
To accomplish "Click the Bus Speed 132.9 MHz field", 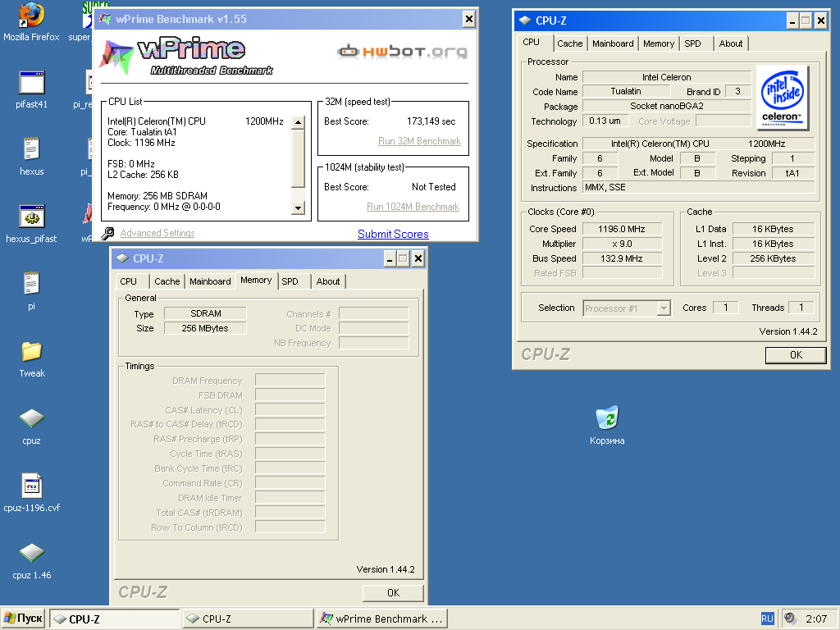I will point(622,258).
